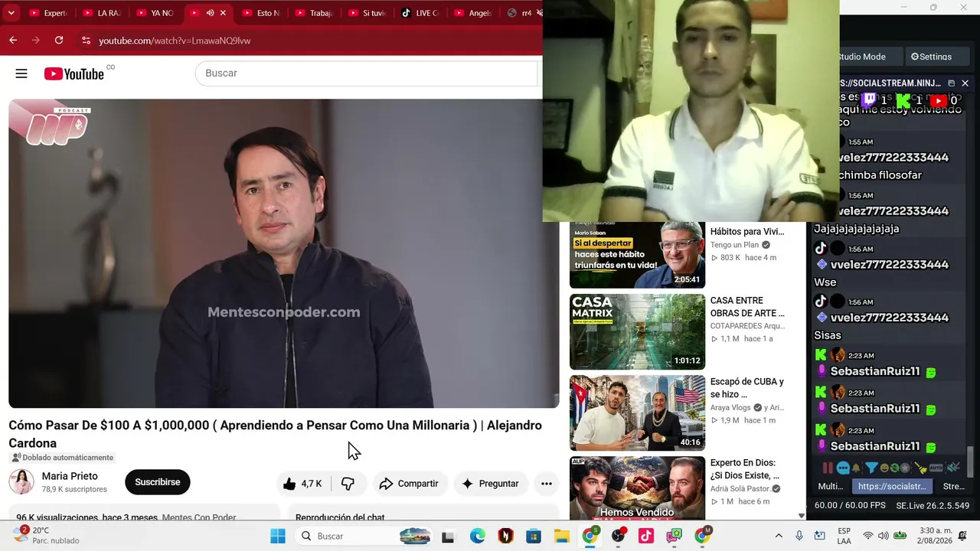Image resolution: width=980 pixels, height=551 pixels.
Task: Open the YouTube guide hamburger menu
Action: [x=21, y=73]
